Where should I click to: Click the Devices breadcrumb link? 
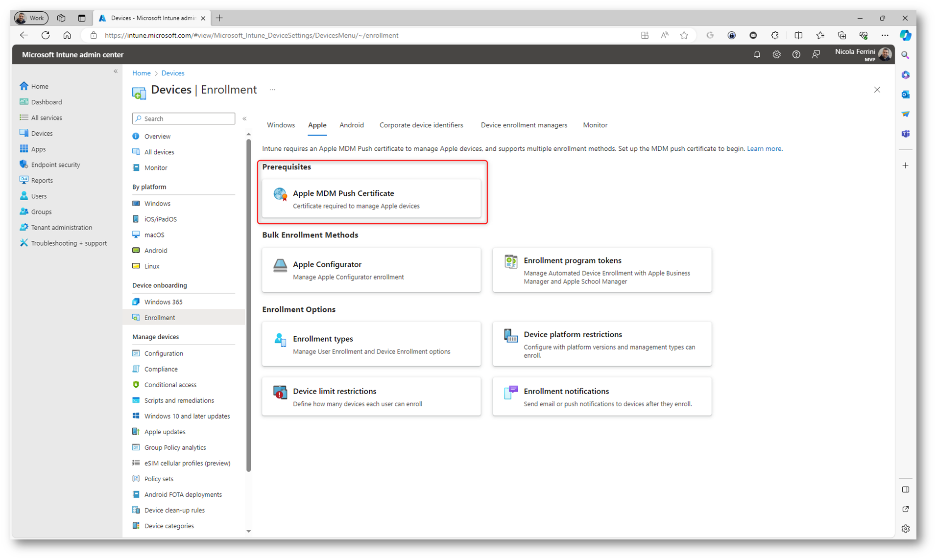tap(173, 73)
